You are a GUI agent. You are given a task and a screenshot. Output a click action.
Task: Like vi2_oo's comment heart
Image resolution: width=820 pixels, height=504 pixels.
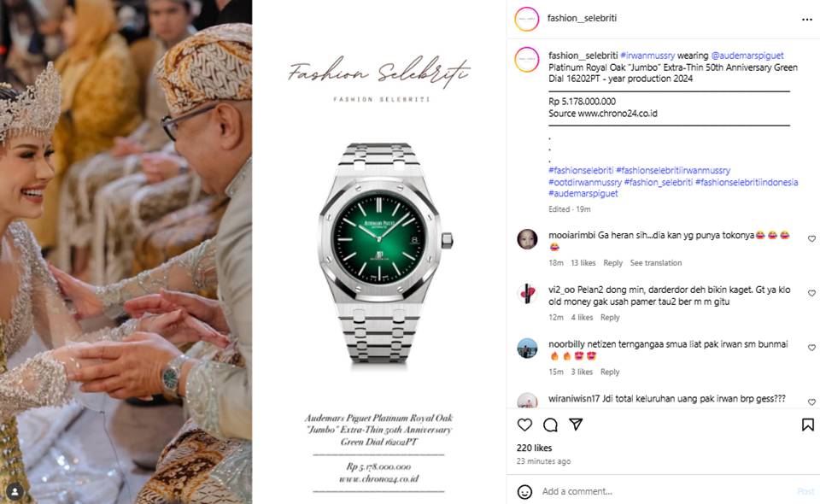811,293
